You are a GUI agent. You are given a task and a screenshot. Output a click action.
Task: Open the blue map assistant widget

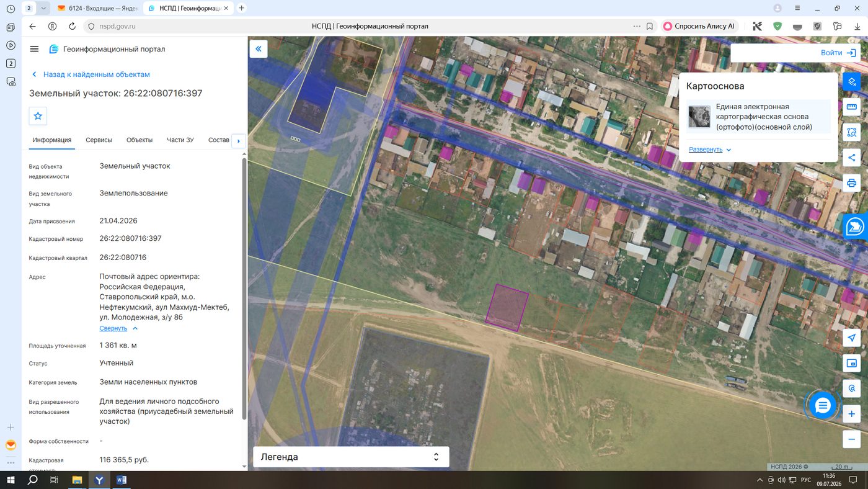tap(856, 226)
